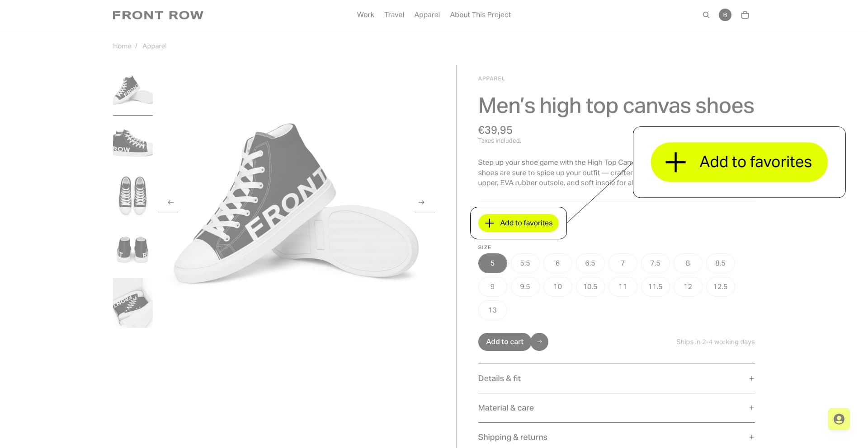Expand the Material & care section
The height and width of the screenshot is (448, 868).
pos(616,408)
